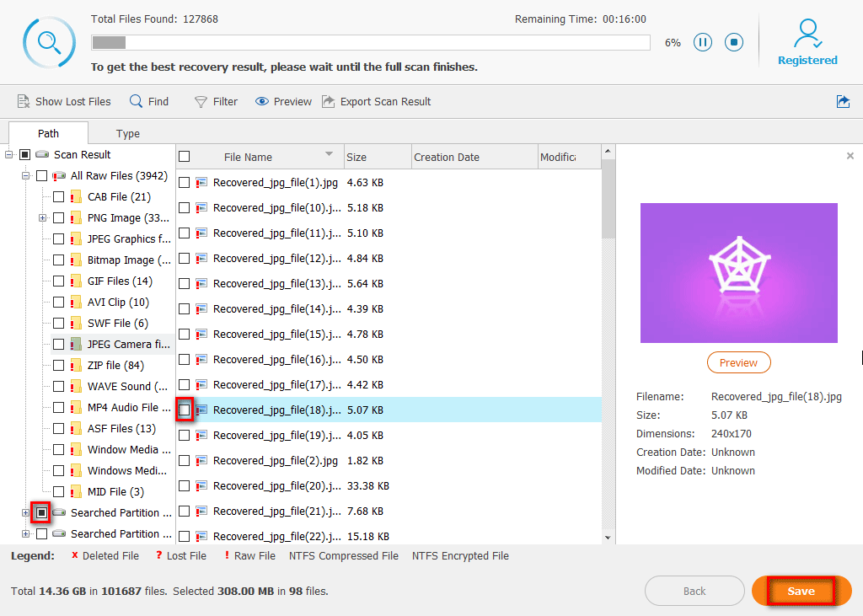Click the Preview eye toolbar item

(283, 101)
